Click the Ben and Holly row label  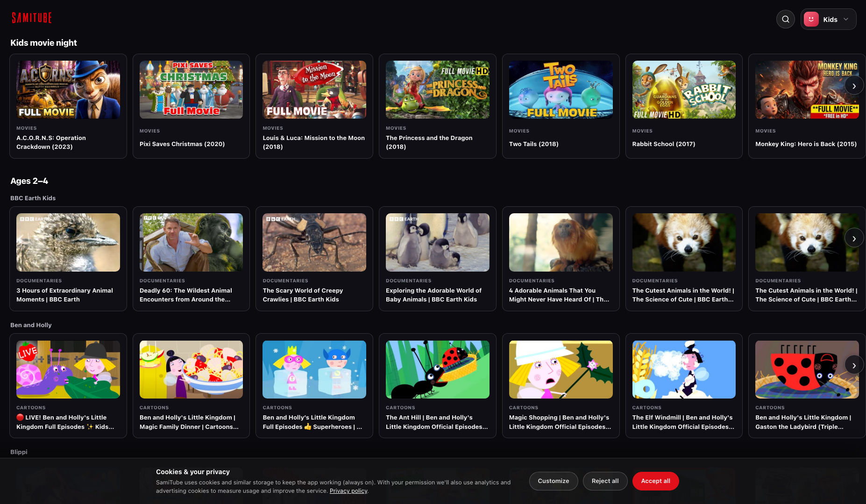[31, 325]
